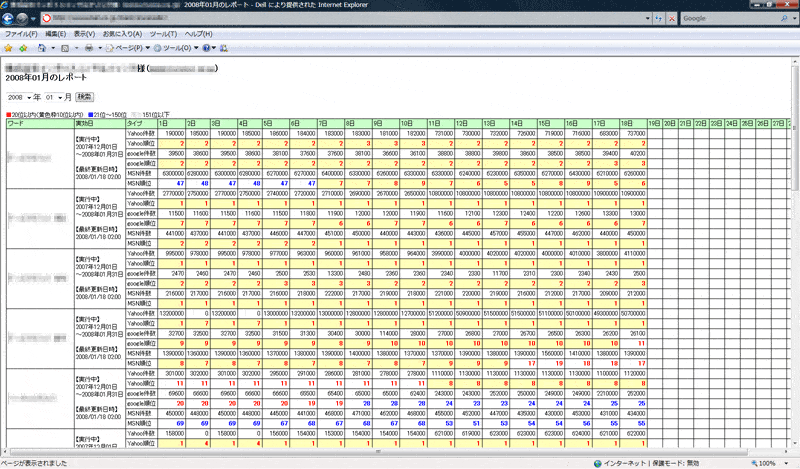Screen dimensions: 800x469
Task: Click the page icon in address bar
Action: click(46, 18)
